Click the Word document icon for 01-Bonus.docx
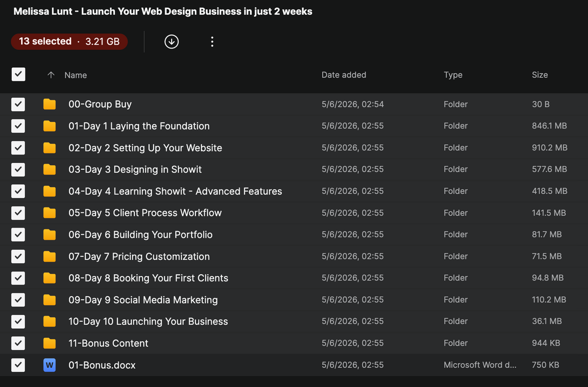 (49, 365)
